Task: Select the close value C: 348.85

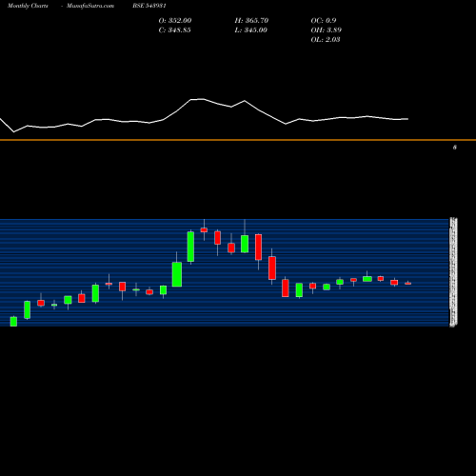Action: pyautogui.click(x=174, y=30)
